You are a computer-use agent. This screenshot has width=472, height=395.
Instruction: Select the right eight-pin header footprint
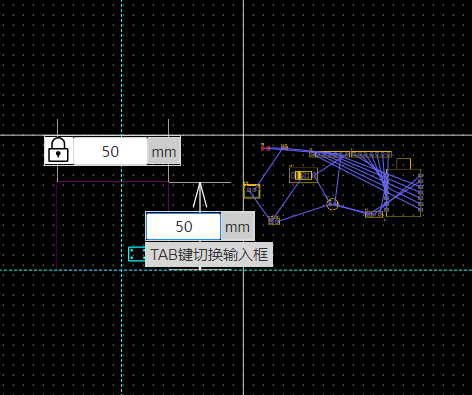point(371,154)
